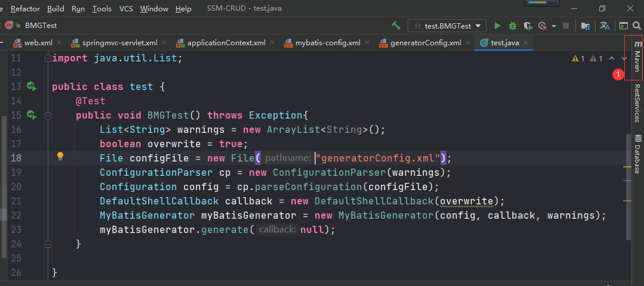Open the Help menu
644x286 pixels.
(x=183, y=8)
